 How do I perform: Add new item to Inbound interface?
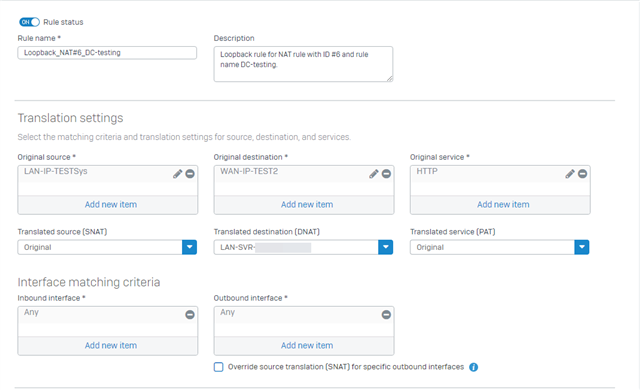(x=111, y=346)
